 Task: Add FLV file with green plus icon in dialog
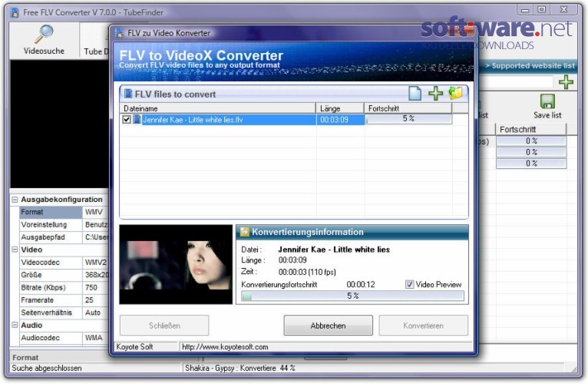pos(436,93)
